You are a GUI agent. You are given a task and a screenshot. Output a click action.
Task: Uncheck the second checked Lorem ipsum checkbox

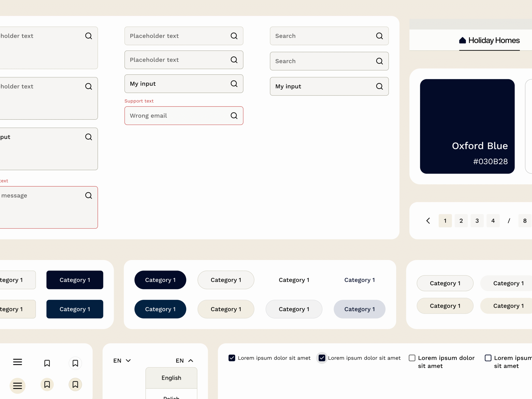(322, 358)
